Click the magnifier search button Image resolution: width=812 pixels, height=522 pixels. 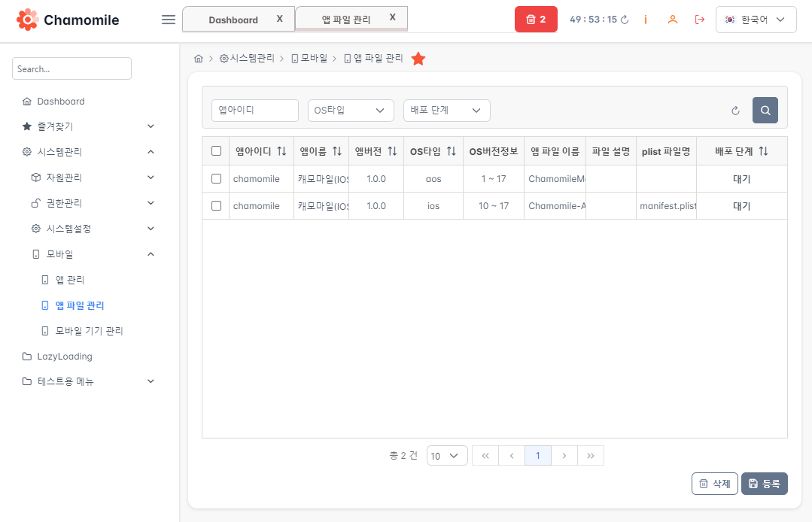(765, 111)
